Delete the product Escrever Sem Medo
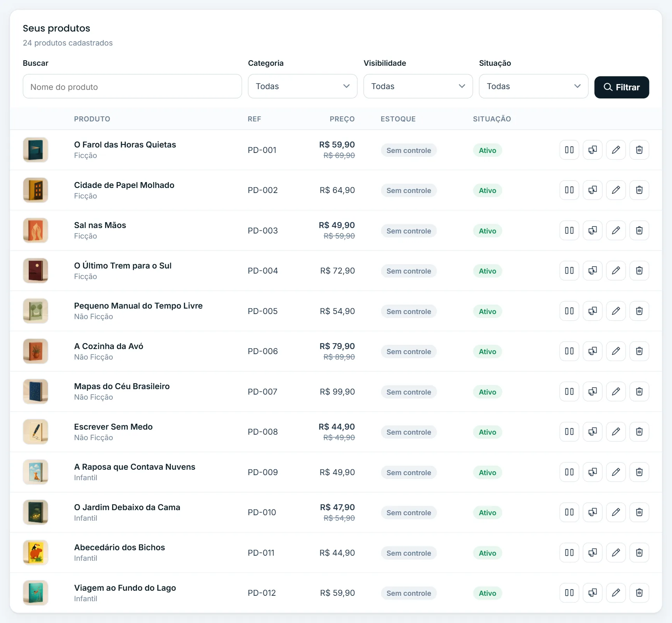Screen dimensions: 672x623 639,432
